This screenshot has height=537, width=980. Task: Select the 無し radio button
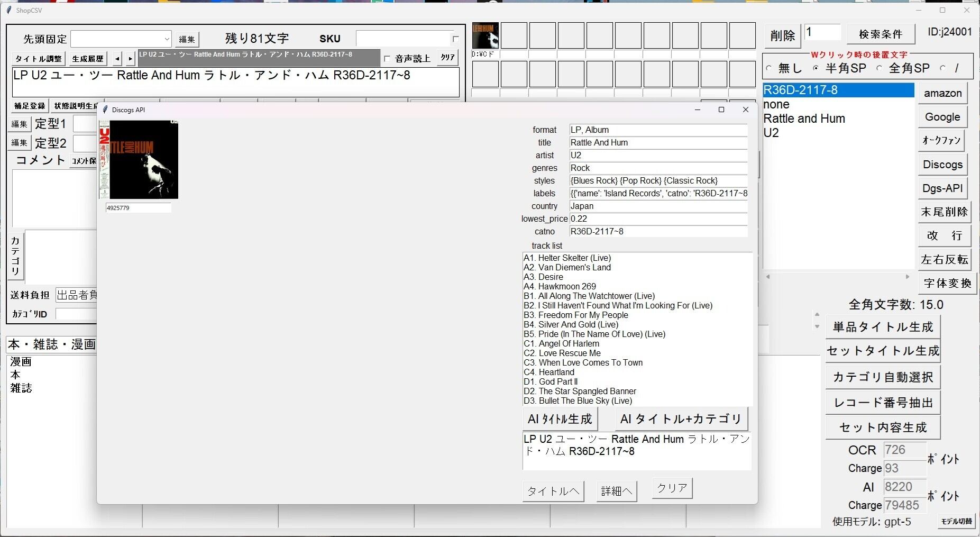pos(769,68)
